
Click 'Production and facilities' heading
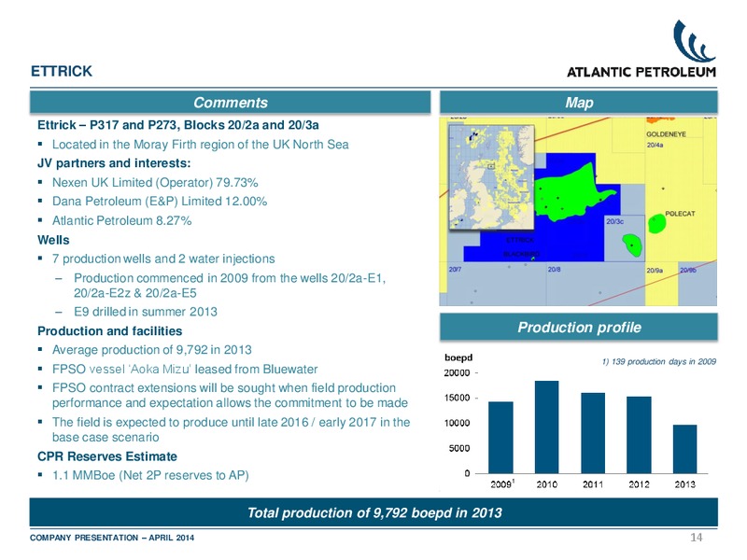coord(109,331)
